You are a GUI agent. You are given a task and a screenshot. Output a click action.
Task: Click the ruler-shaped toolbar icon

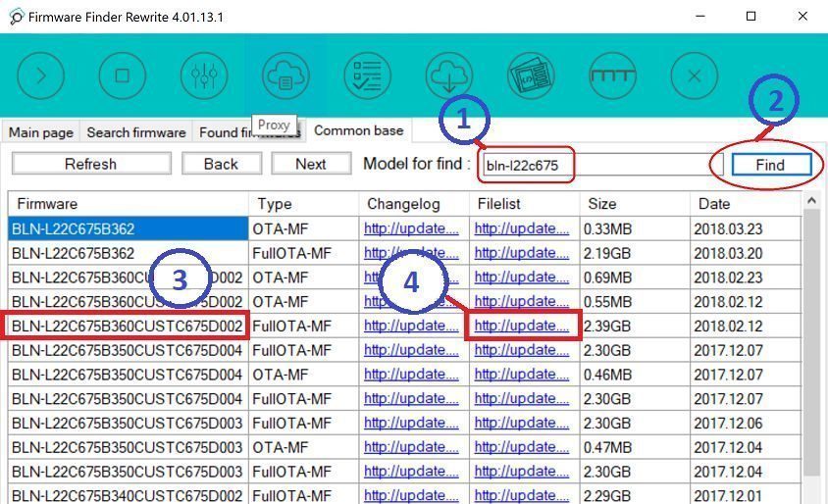point(612,75)
